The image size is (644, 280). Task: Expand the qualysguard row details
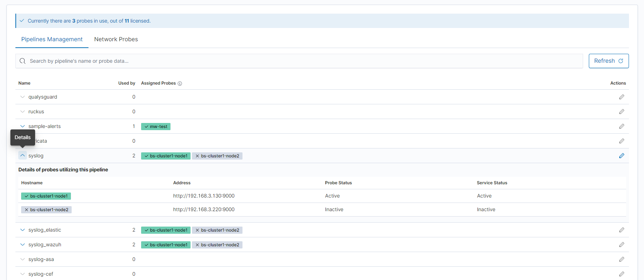(23, 97)
